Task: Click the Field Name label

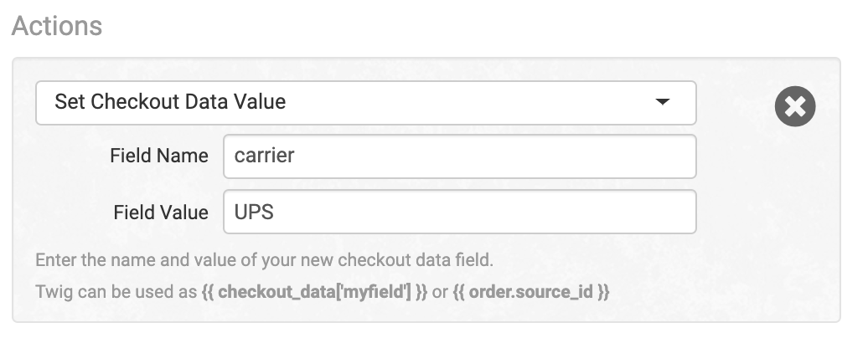Action: click(159, 156)
